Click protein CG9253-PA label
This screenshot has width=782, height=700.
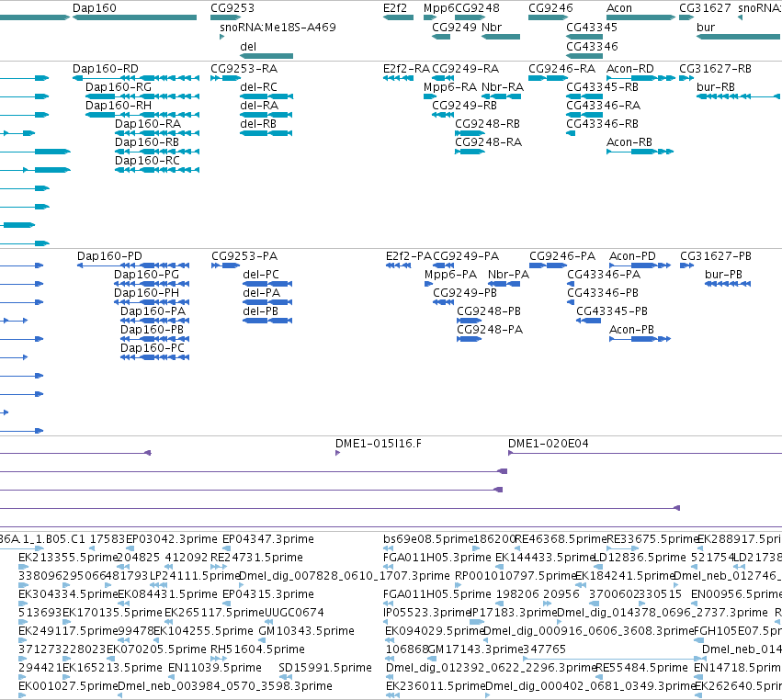244,255
